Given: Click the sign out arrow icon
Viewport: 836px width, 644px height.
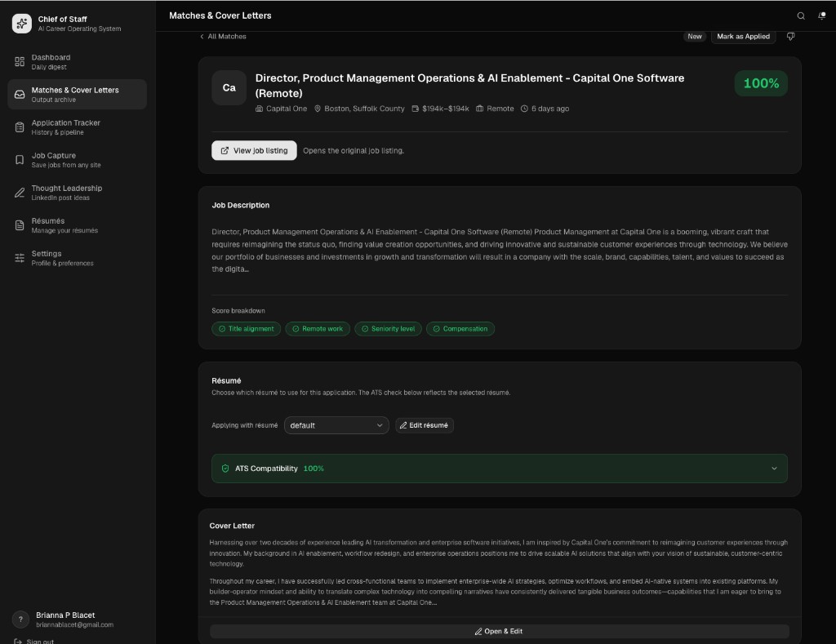Looking at the screenshot, I should pyautogui.click(x=18, y=642).
